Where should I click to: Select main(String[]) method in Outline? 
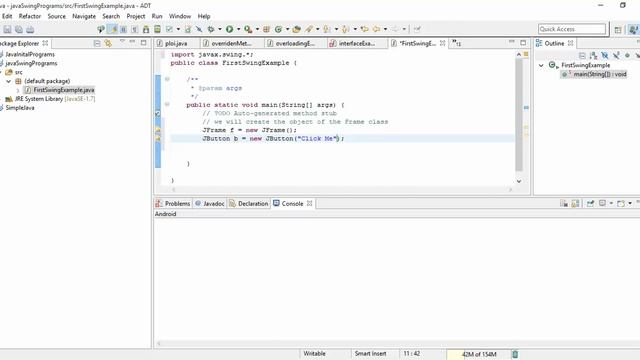594,74
